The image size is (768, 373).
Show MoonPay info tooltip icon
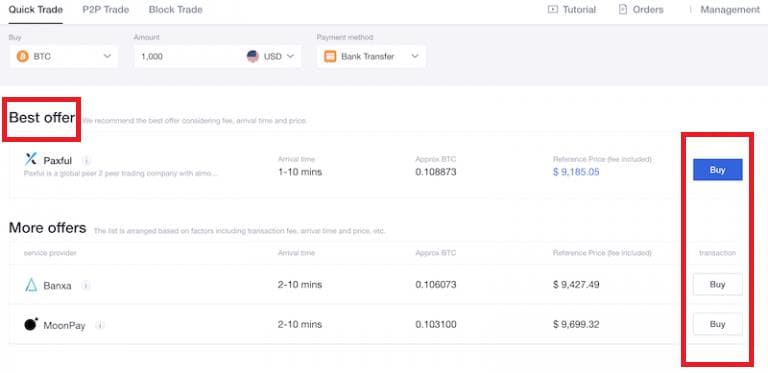click(99, 325)
